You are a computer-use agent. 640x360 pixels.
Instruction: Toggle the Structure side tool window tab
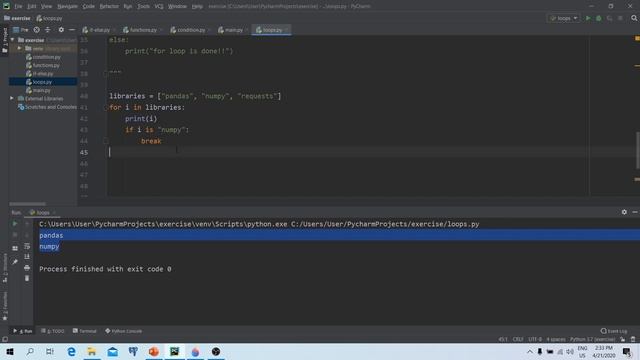coord(5,267)
